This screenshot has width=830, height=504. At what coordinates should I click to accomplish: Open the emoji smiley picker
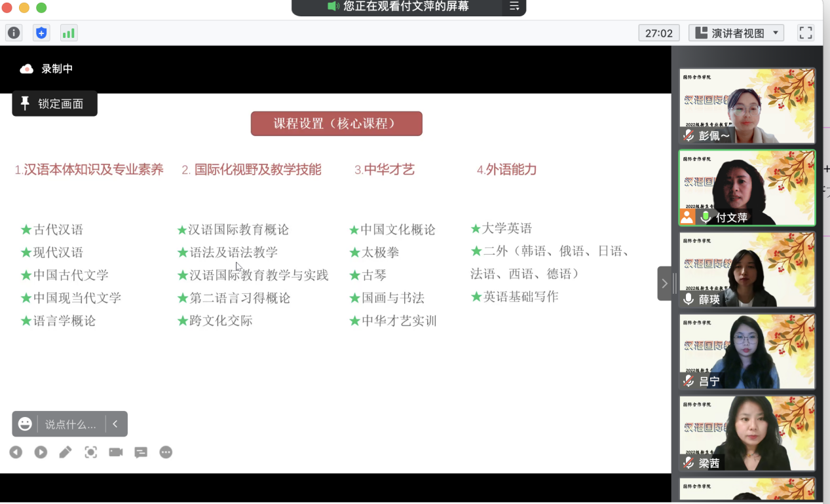pyautogui.click(x=25, y=424)
